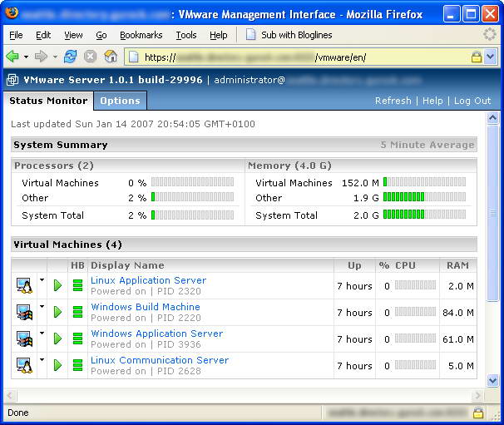Click the Firefox logo in title bar
504x425 pixels.
coord(12,13)
